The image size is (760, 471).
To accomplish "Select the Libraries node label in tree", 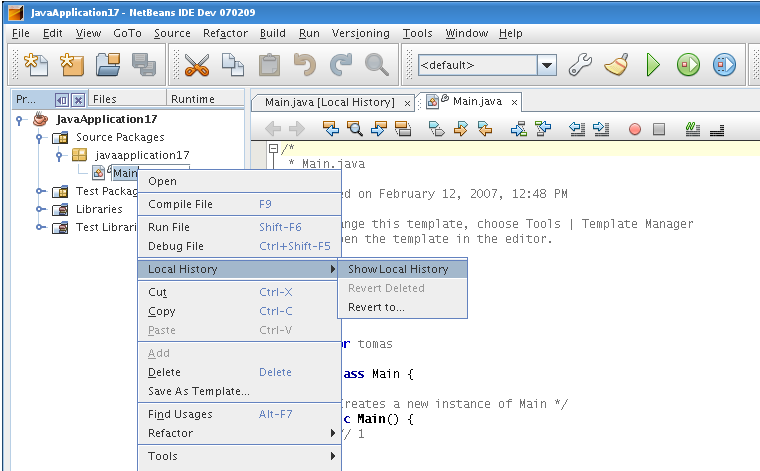I will pyautogui.click(x=99, y=209).
